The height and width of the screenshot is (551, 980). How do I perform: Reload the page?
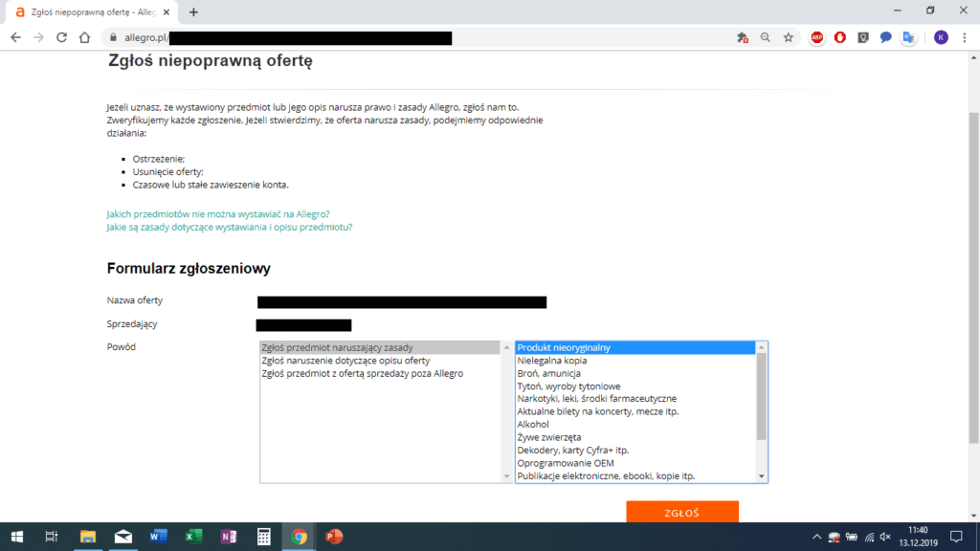pos(61,37)
